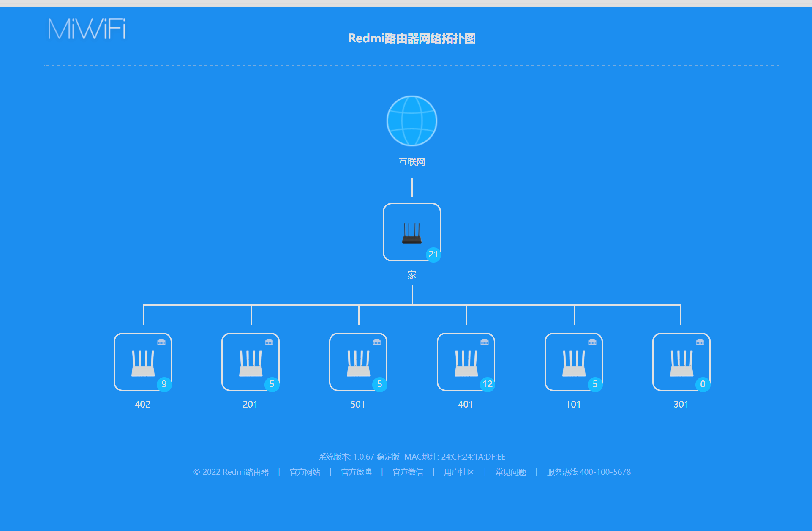Click the 9 device badge on router 402
The height and width of the screenshot is (531, 812).
(164, 384)
